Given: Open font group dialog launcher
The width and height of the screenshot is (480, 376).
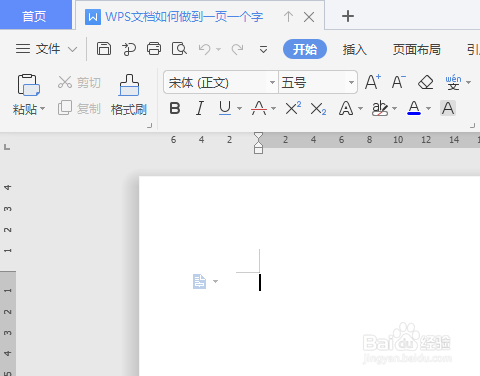Looking at the screenshot, I should click(473, 126).
